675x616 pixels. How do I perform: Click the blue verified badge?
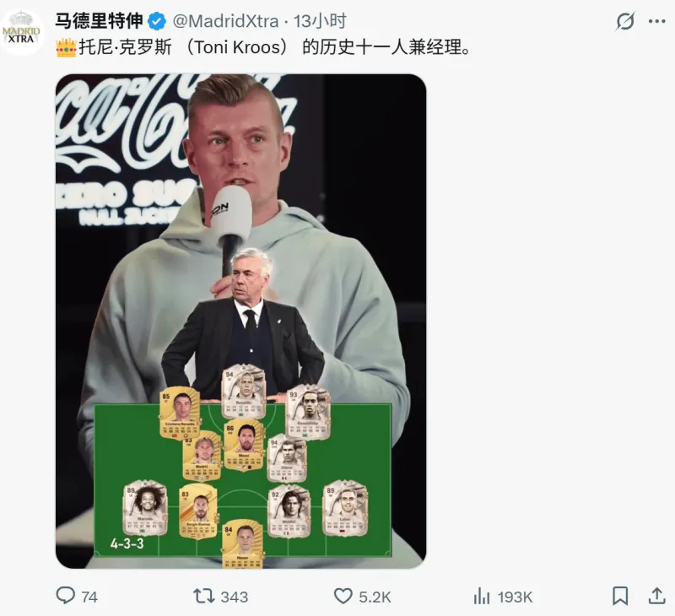(157, 22)
